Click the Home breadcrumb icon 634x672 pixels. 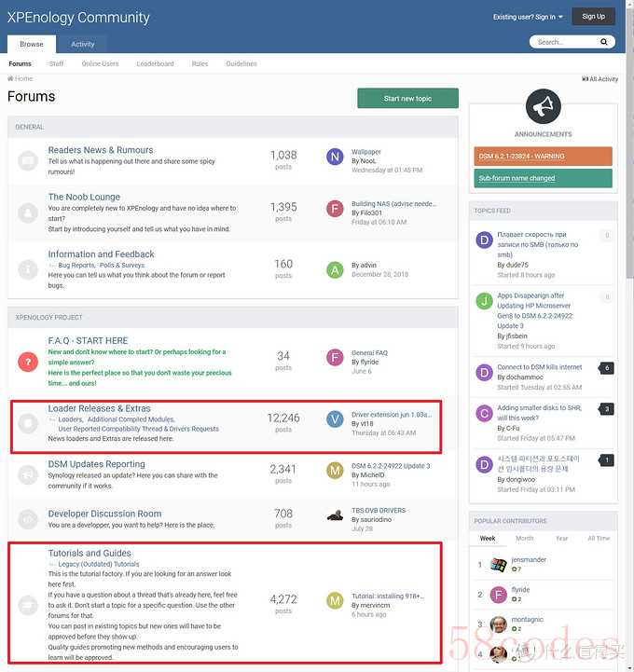10,78
